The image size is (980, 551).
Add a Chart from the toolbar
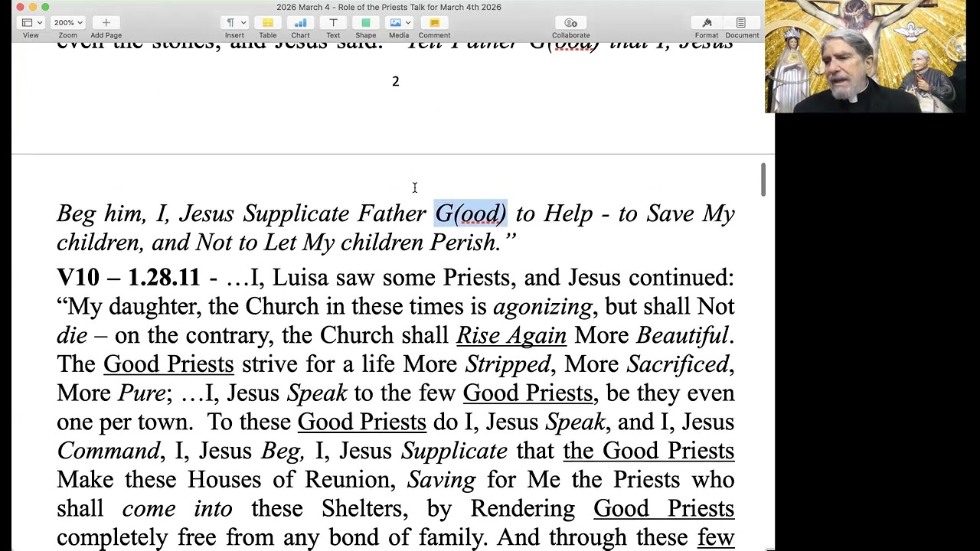click(x=300, y=27)
